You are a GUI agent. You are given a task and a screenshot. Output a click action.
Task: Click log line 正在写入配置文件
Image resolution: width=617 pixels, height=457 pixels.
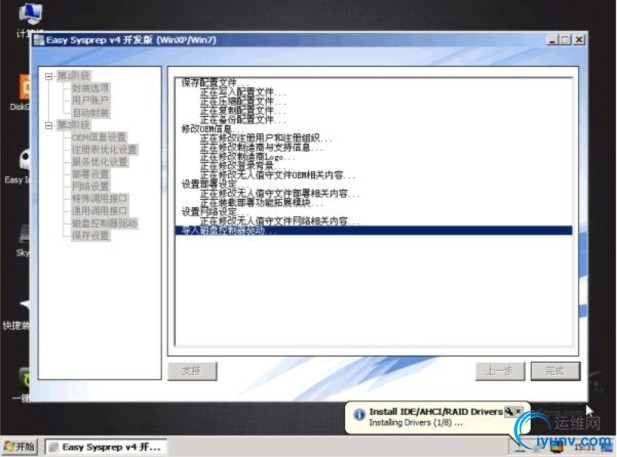[243, 92]
